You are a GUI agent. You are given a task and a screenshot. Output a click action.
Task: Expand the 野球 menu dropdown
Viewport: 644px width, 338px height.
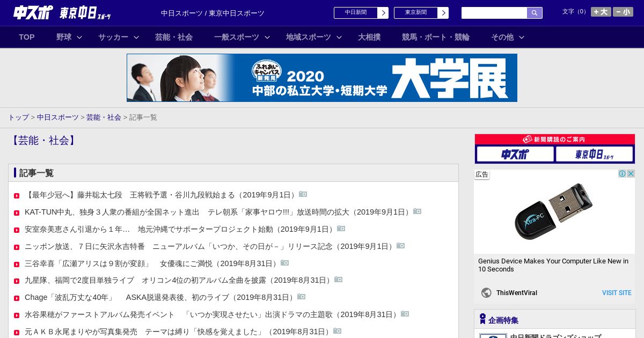tap(69, 37)
